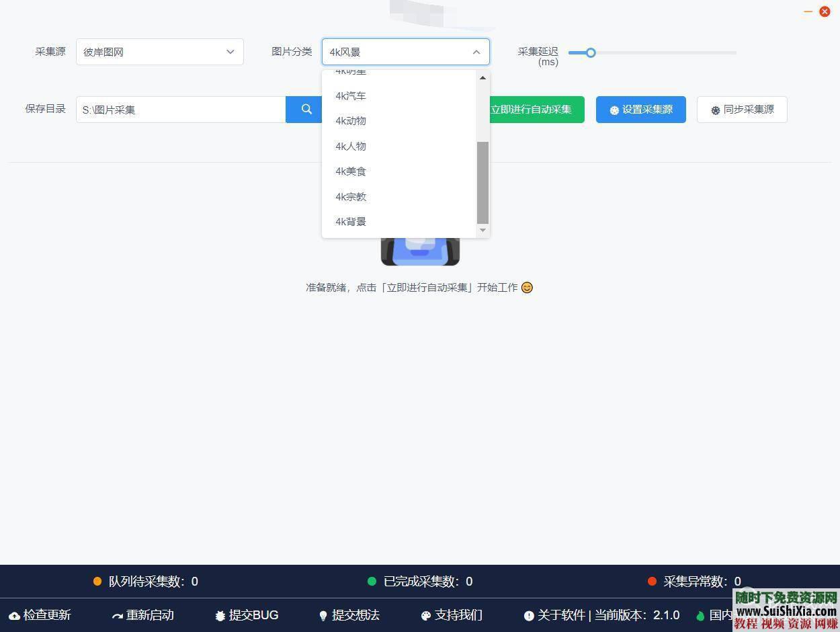Open the 采集源 dropdown showing 彼岸图网

click(159, 52)
